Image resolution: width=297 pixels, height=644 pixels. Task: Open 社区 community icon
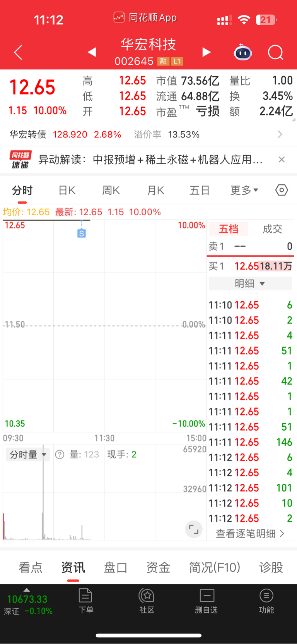[147, 601]
